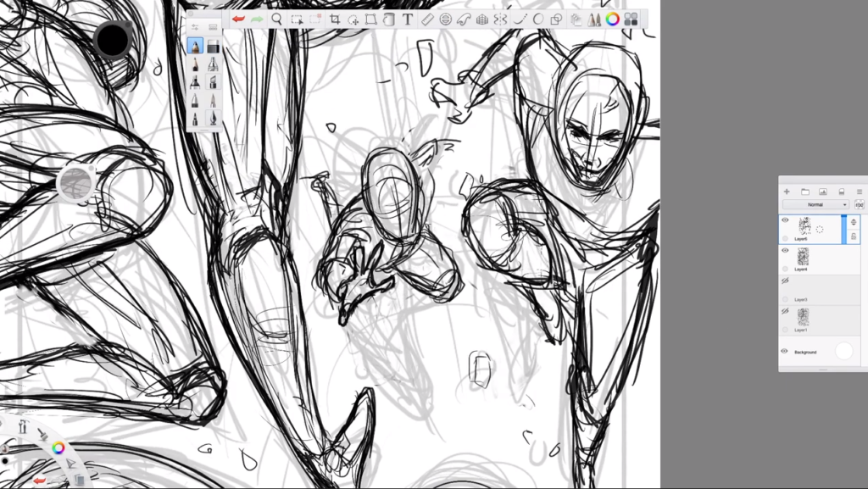Image resolution: width=868 pixels, height=489 pixels.
Task: Click the green Redo arrow in toolbar
Action: 257,19
